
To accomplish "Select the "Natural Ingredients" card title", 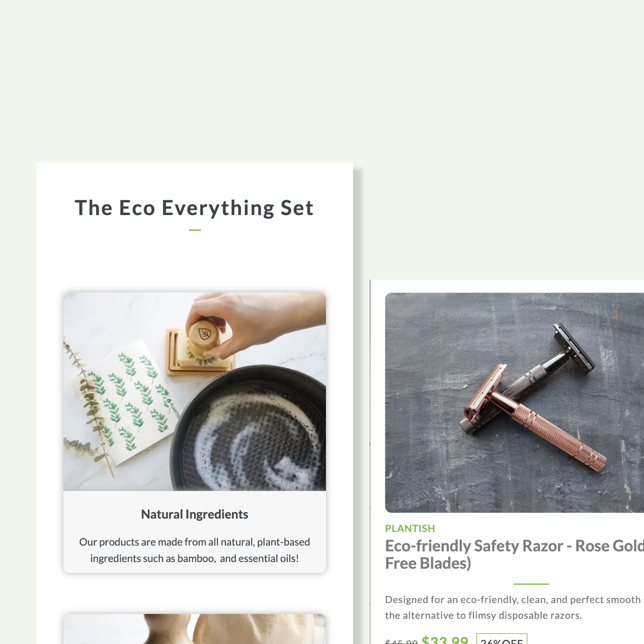I will (x=194, y=514).
